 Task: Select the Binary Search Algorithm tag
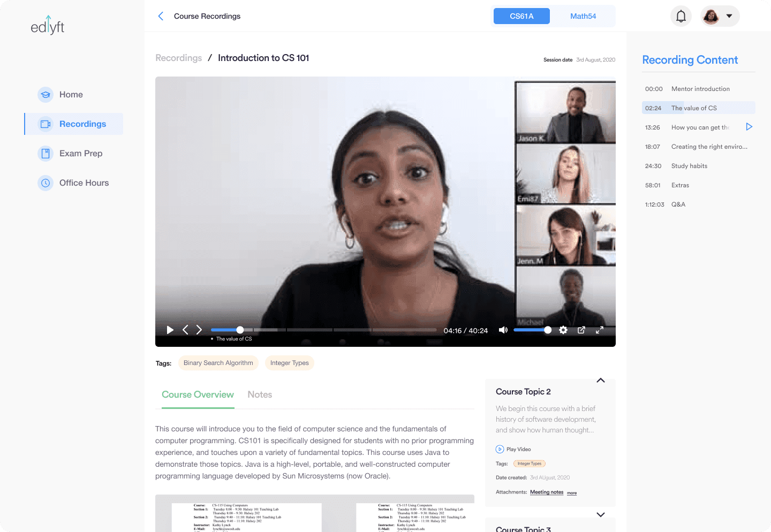pos(218,363)
